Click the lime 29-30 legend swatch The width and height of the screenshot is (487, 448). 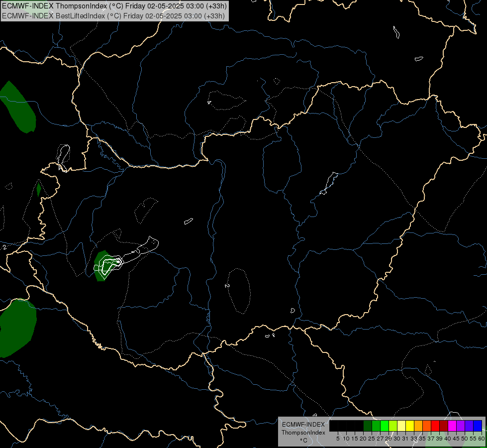392,426
